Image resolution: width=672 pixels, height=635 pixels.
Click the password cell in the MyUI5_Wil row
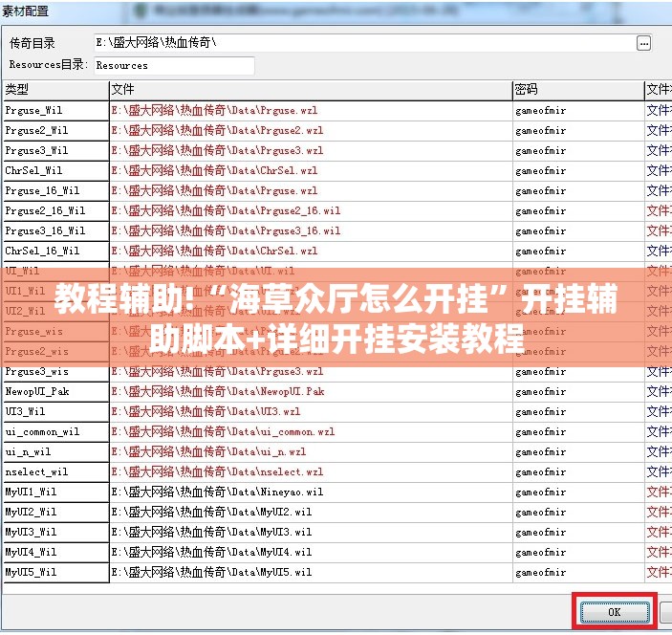coord(578,573)
